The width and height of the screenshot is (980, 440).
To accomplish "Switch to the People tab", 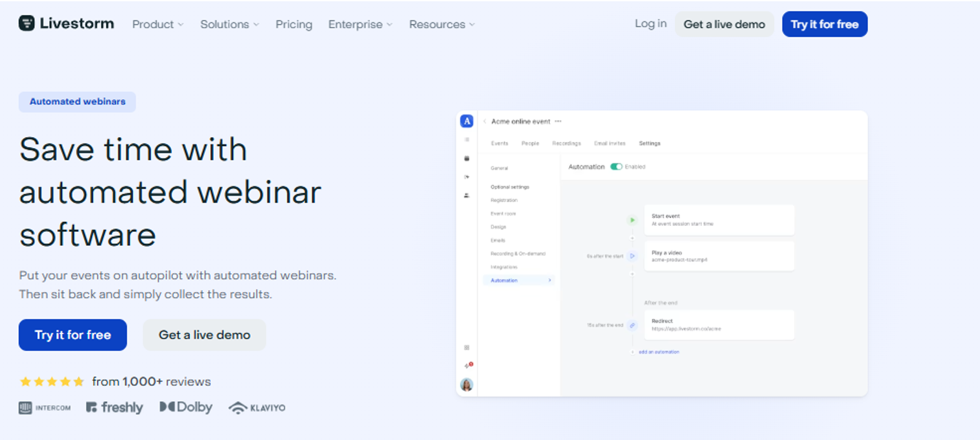I will click(x=530, y=143).
